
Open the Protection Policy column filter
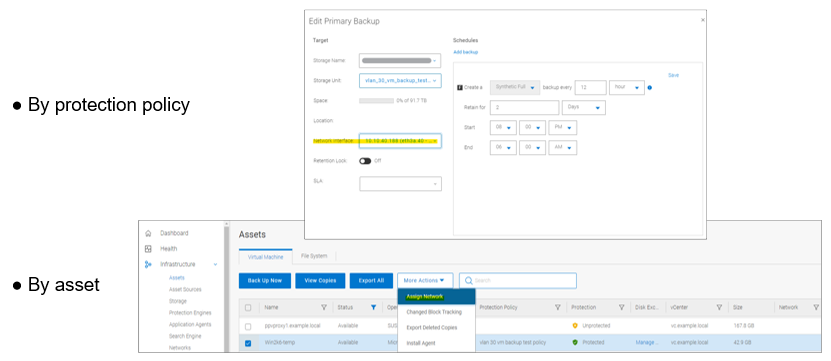[558, 307]
